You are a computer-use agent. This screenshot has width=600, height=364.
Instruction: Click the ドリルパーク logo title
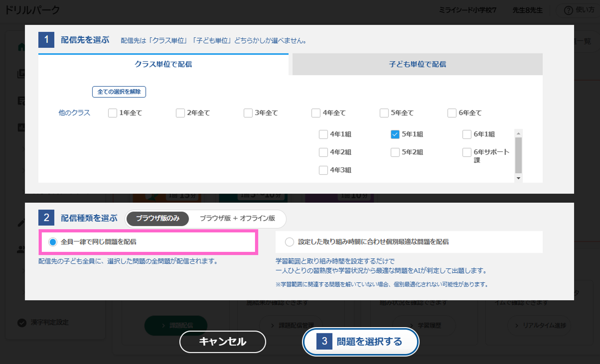point(32,10)
